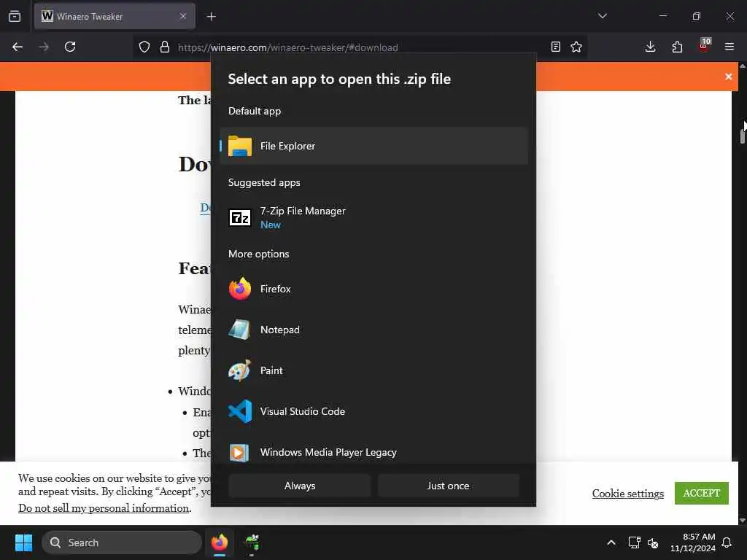Viewport: 747px width, 560px height.
Task: Open the green bug app taskbar icon
Action: (252, 542)
